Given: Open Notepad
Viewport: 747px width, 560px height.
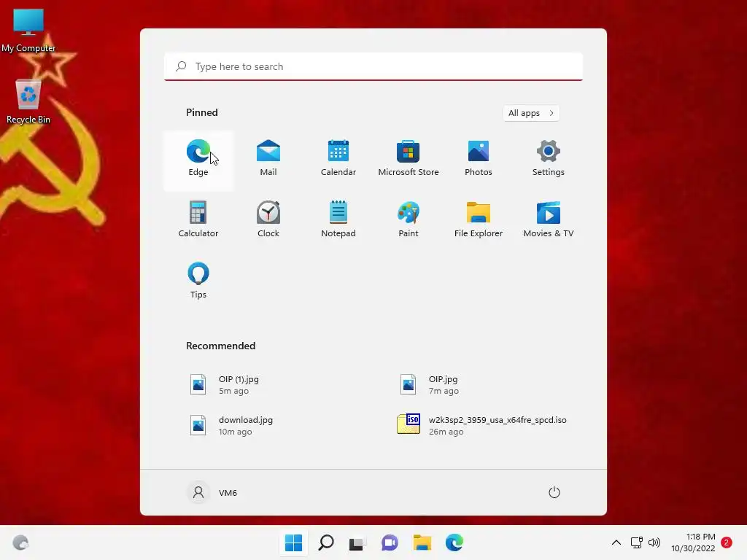Looking at the screenshot, I should click(338, 220).
